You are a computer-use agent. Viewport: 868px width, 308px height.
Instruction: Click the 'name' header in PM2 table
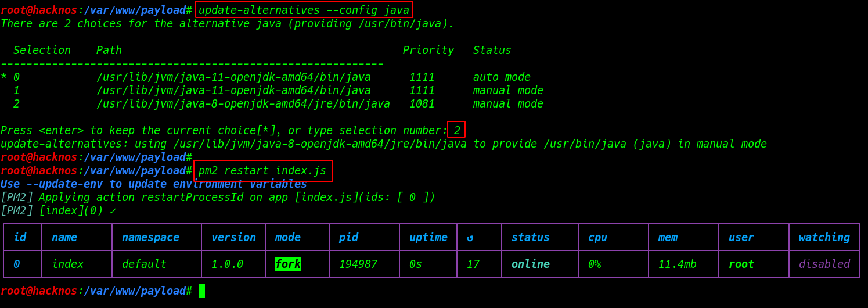[x=64, y=237]
